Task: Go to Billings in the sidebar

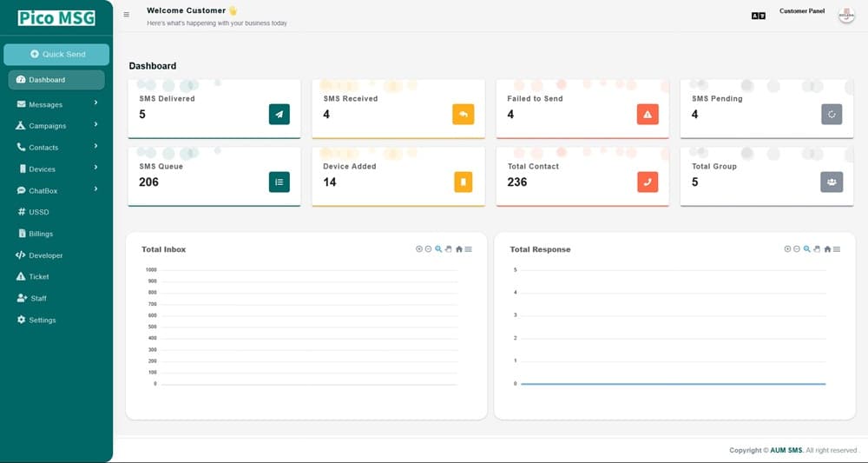Action: (41, 234)
